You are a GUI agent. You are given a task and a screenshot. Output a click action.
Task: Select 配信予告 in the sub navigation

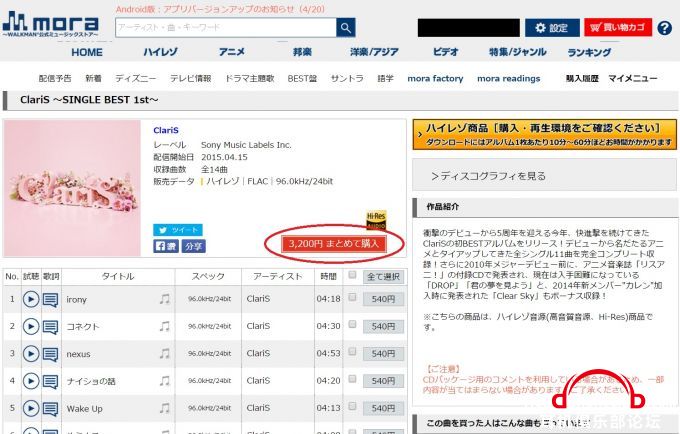pyautogui.click(x=55, y=78)
